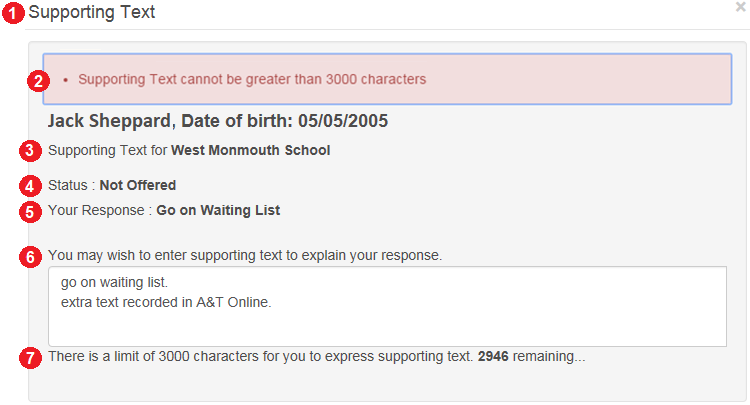
Task: Click the 'go on waiting list.' line
Action: pyautogui.click(x=114, y=283)
